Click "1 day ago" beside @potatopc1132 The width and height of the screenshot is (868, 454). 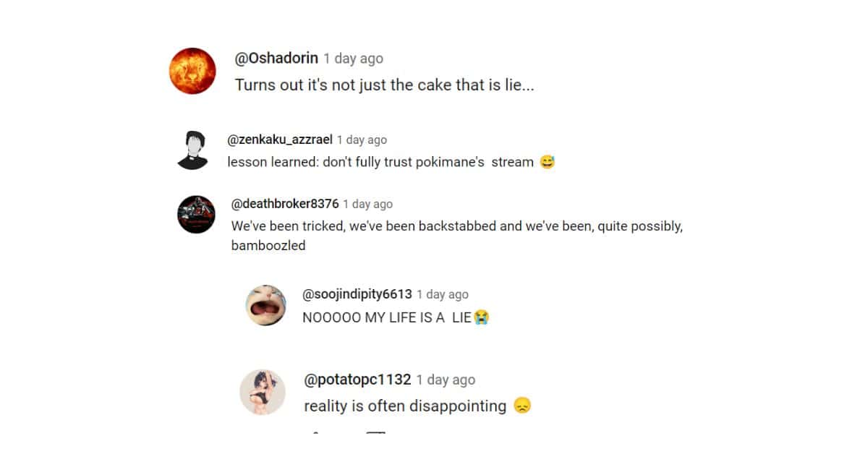pyautogui.click(x=446, y=380)
